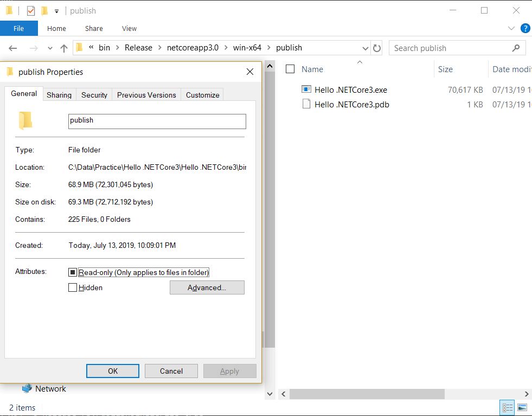Tick the select-all checkbox beside Name
The image size is (532, 416).
pyautogui.click(x=290, y=69)
